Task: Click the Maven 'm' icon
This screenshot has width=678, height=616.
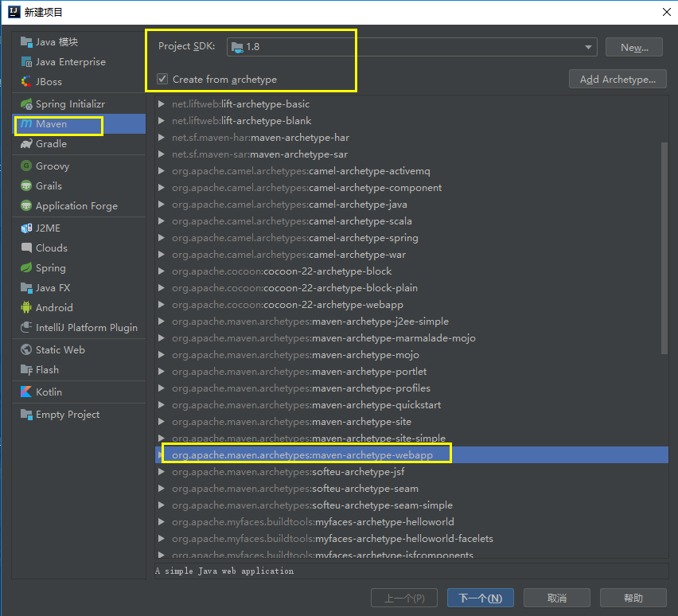Action: (x=26, y=123)
